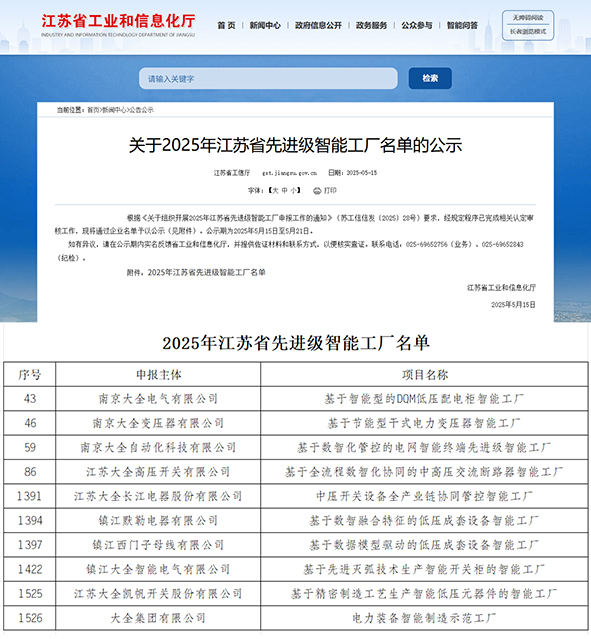The height and width of the screenshot is (639, 591).
Task: Click serial number 46 in the table
Action: pos(30,423)
